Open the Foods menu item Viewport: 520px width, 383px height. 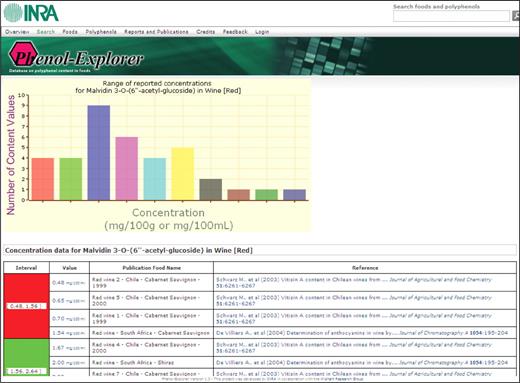click(x=70, y=32)
